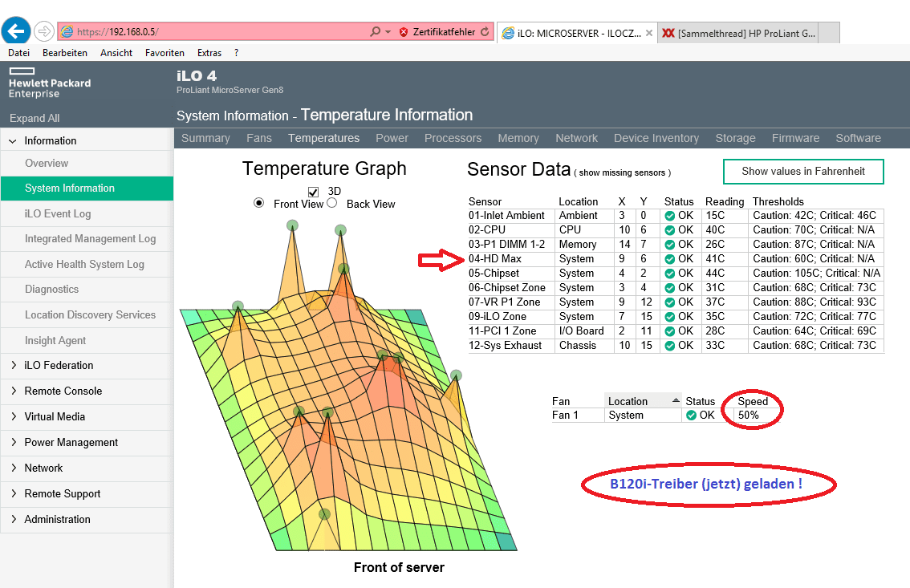
Task: Expand the Virtual Media section
Action: click(x=14, y=416)
